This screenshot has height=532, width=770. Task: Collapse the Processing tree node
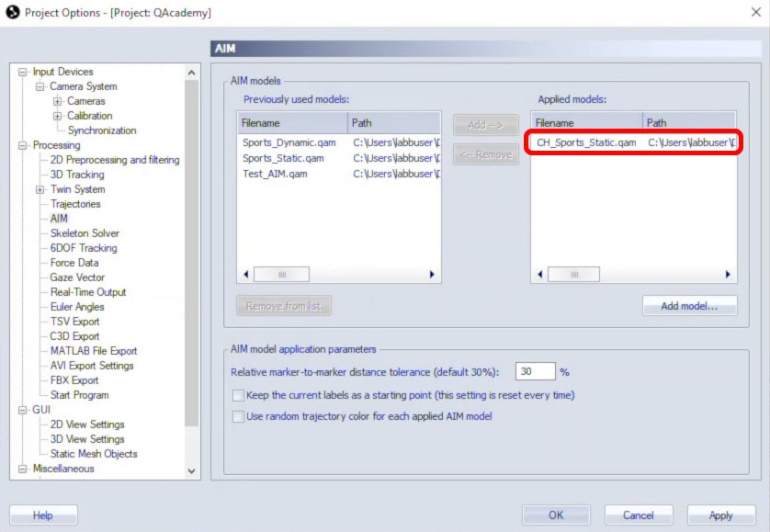pyautogui.click(x=24, y=145)
